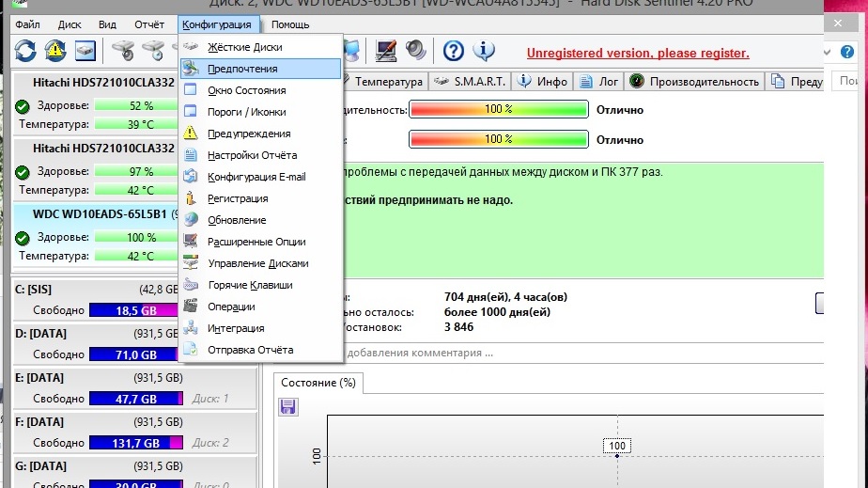The height and width of the screenshot is (488, 868).
Task: Click the speaker acoustic toolbar icon
Action: coord(416,50)
